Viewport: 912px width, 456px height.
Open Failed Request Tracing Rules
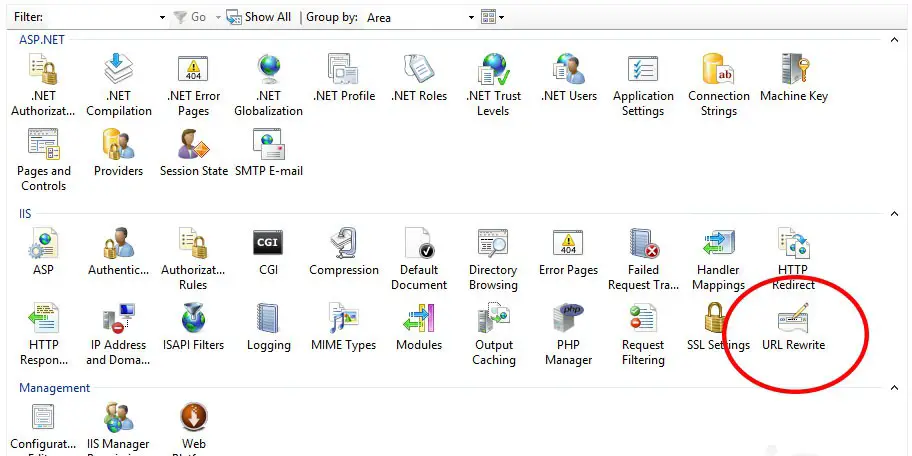pos(643,259)
